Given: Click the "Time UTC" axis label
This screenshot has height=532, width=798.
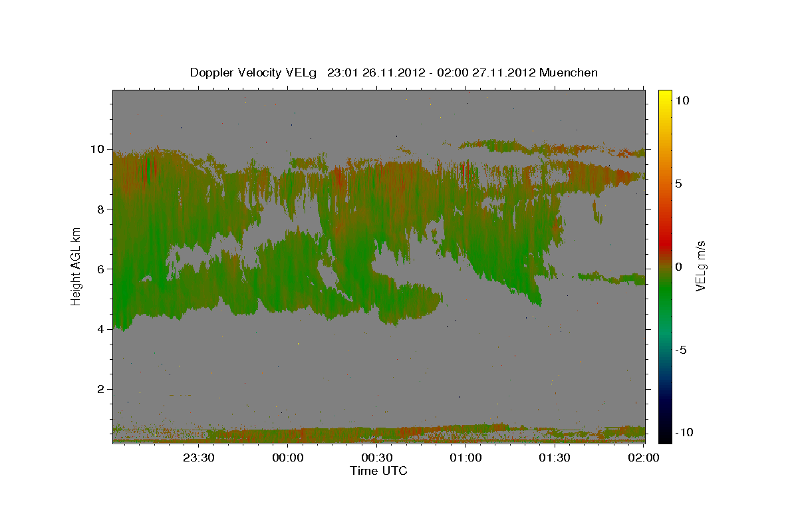Looking at the screenshot, I should (x=379, y=471).
